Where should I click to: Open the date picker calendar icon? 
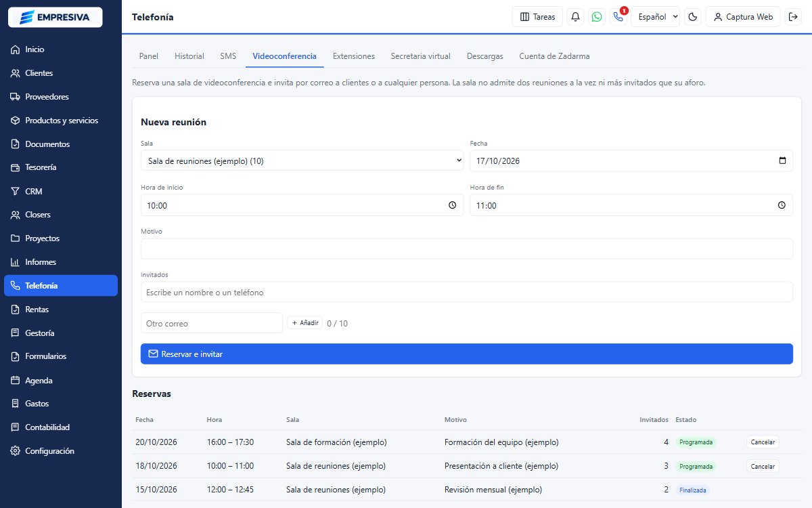[x=782, y=161]
